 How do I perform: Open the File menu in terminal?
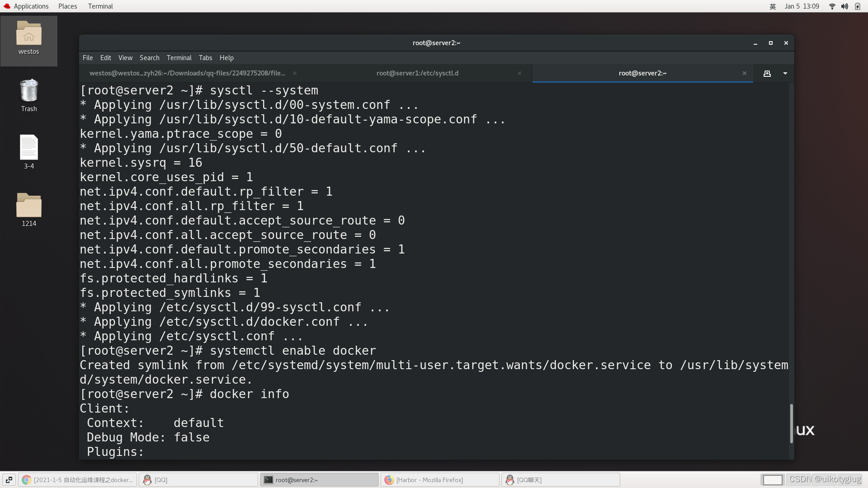point(88,57)
